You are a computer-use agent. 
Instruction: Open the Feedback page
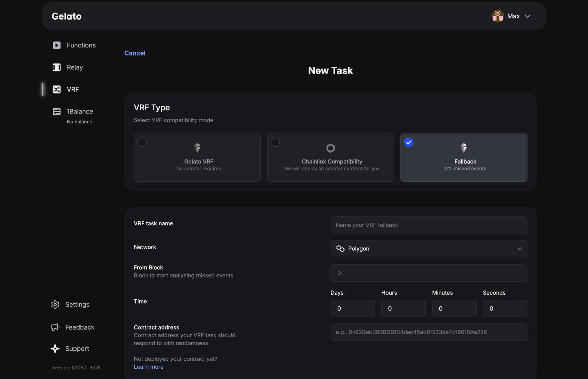click(80, 327)
